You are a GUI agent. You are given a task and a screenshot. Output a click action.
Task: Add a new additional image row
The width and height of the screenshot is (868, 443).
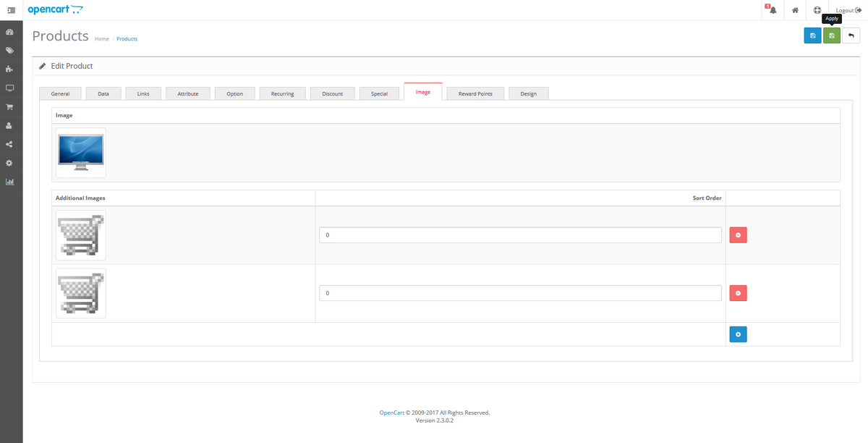pos(738,334)
